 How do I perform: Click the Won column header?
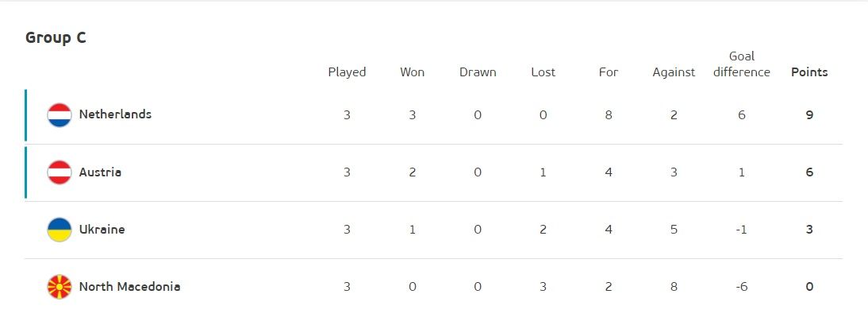point(413,72)
